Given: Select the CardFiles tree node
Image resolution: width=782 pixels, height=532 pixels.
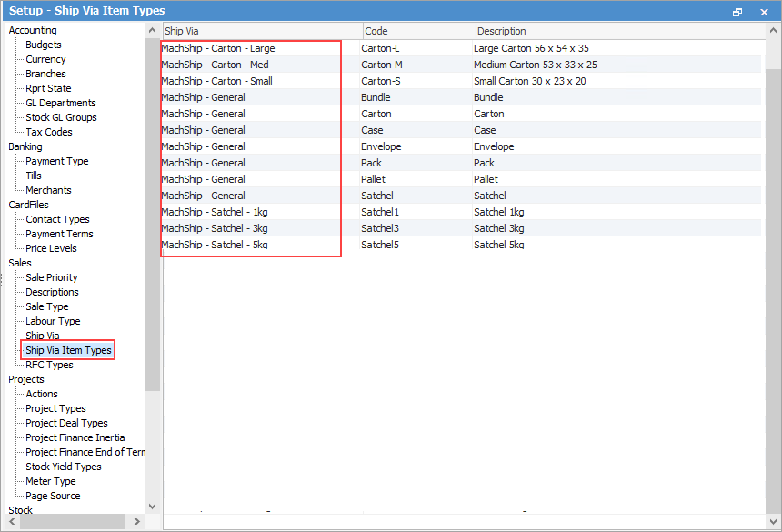Looking at the screenshot, I should click(x=28, y=205).
